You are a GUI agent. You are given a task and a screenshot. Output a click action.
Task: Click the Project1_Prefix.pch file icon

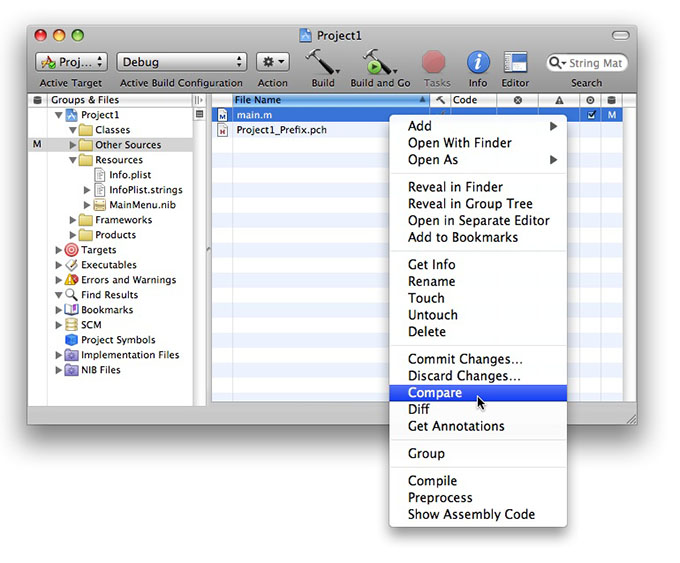[222, 130]
